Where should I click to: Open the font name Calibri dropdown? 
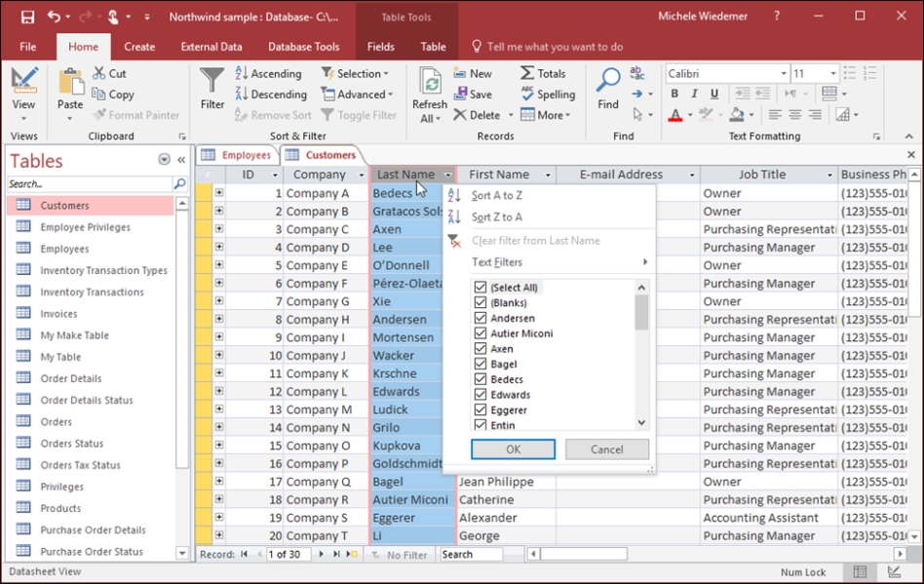pyautogui.click(x=784, y=74)
